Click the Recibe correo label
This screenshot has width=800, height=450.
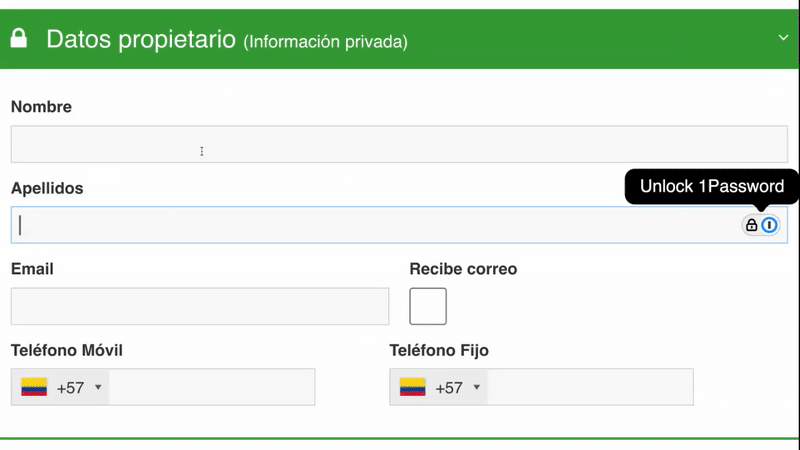coord(463,269)
